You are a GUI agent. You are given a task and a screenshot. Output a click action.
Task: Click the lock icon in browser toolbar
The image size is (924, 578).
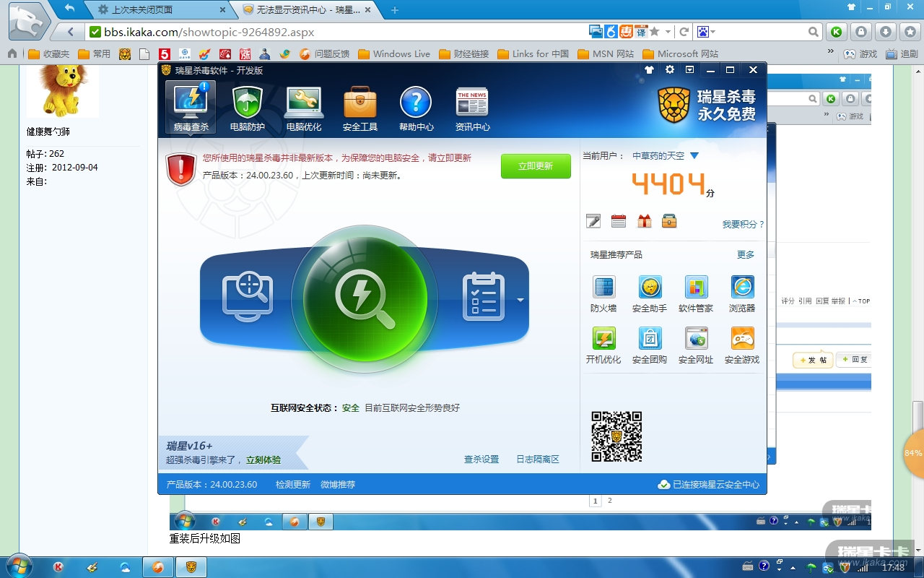click(860, 32)
